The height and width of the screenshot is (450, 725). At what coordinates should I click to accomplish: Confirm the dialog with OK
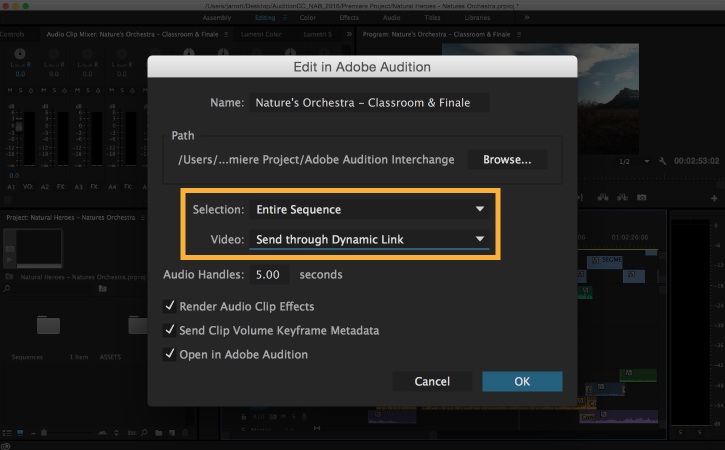522,382
